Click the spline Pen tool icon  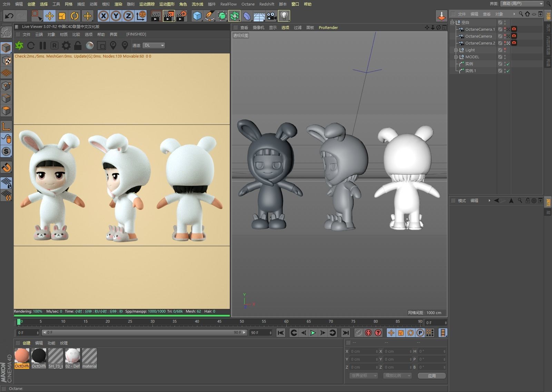tap(209, 16)
